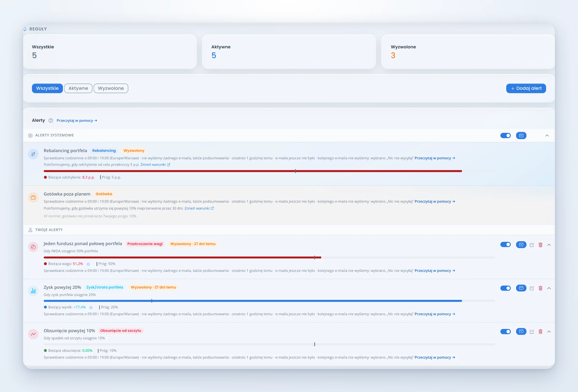Toggle email icon for Alerty systemowe
This screenshot has height=392, width=578.
pyautogui.click(x=521, y=135)
